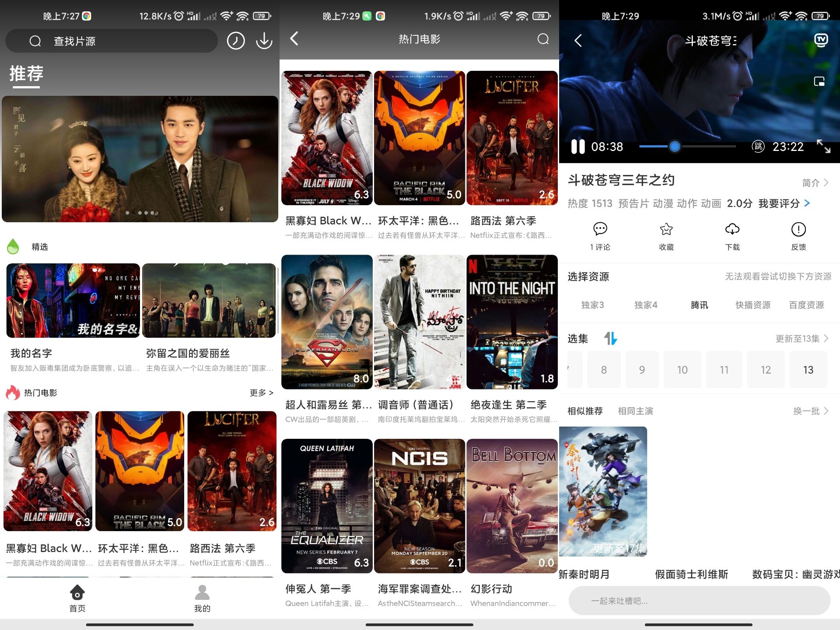Play episode 12
This screenshot has height=630, width=840.
pos(766,370)
